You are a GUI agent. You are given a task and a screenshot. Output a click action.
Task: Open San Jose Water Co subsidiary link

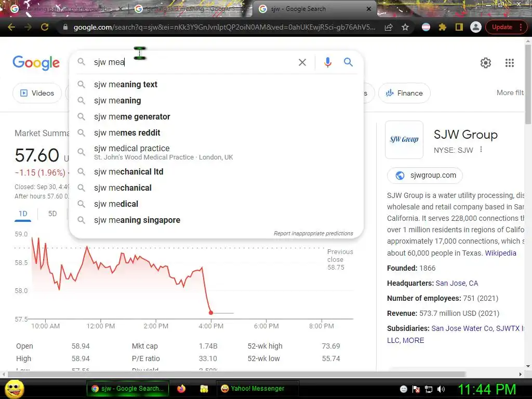462,328
